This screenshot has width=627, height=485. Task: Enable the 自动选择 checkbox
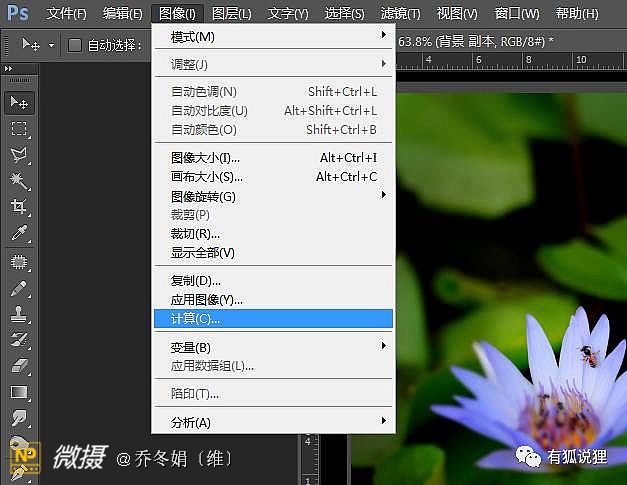(x=75, y=45)
